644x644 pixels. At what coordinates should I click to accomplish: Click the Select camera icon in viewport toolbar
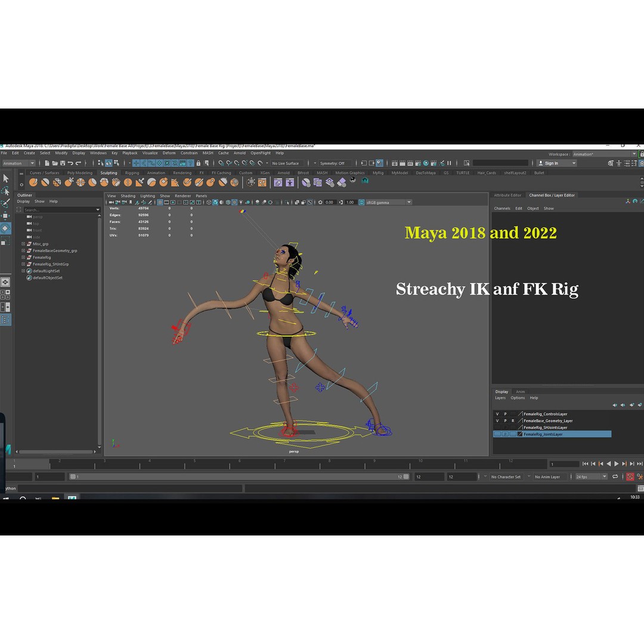pos(111,202)
